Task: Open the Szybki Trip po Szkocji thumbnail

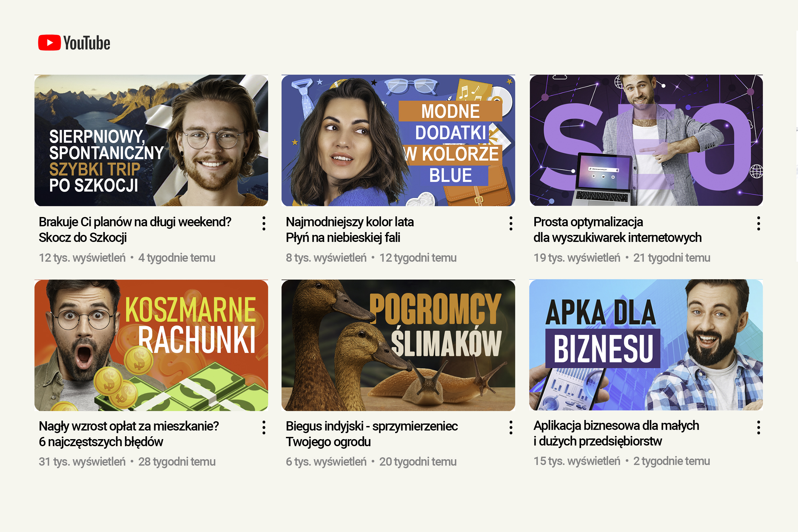Action: point(151,140)
